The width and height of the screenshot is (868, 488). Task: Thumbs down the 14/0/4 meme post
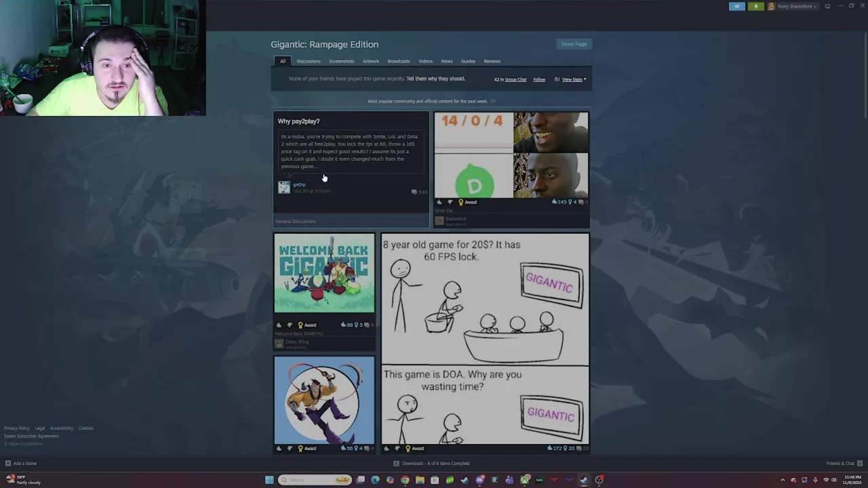click(x=450, y=202)
